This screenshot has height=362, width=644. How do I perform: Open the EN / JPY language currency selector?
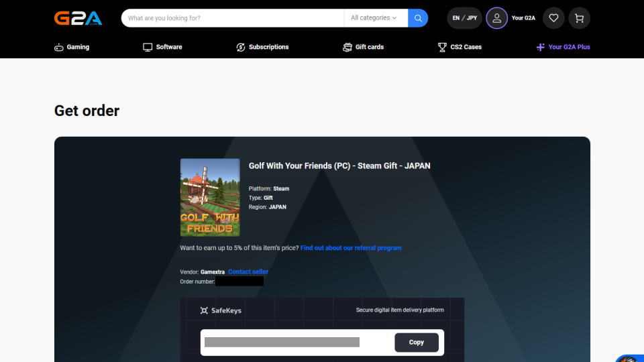coord(464,18)
